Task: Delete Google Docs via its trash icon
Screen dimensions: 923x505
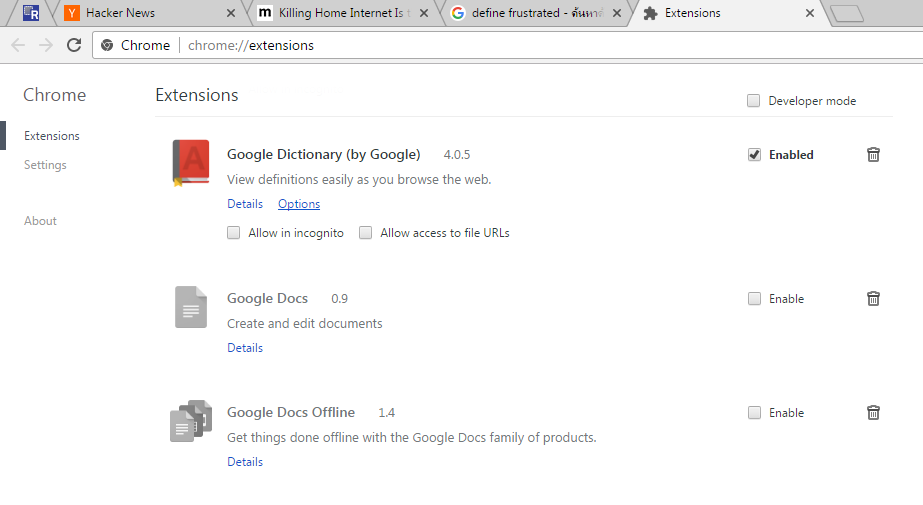Action: (873, 298)
